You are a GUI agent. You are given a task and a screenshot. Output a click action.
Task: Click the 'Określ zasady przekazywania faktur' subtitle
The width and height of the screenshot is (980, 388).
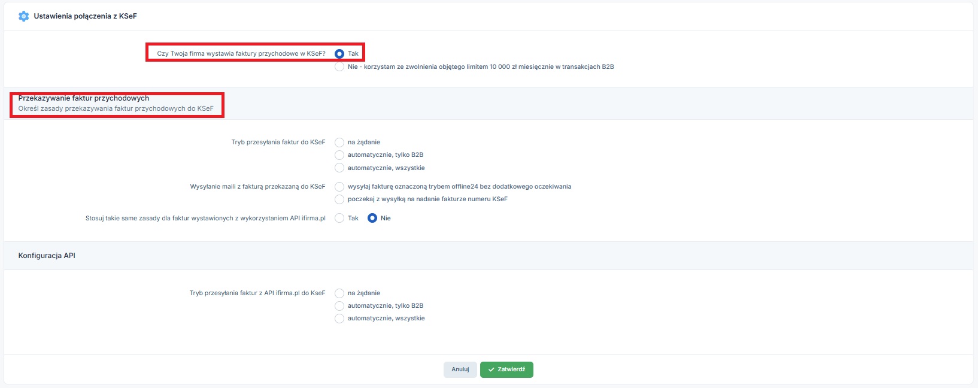116,109
